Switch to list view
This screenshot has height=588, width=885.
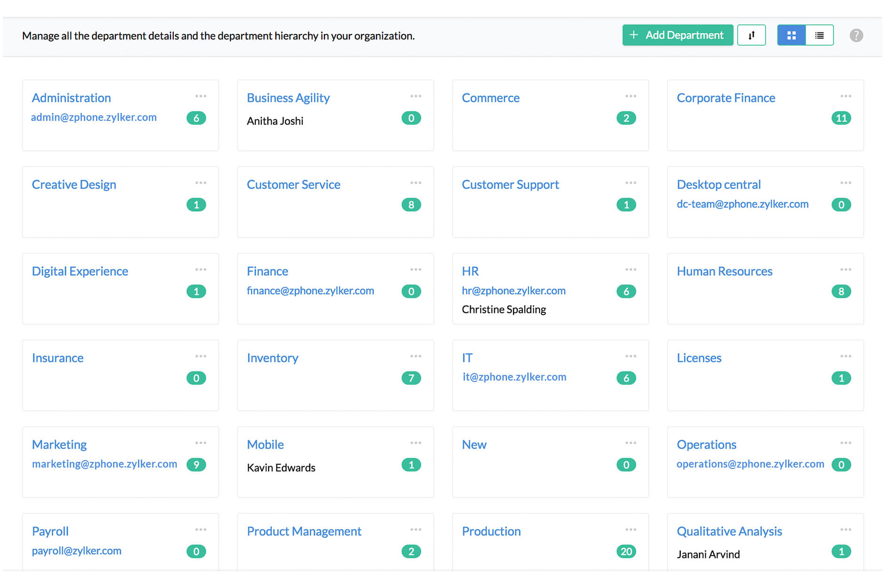click(820, 35)
